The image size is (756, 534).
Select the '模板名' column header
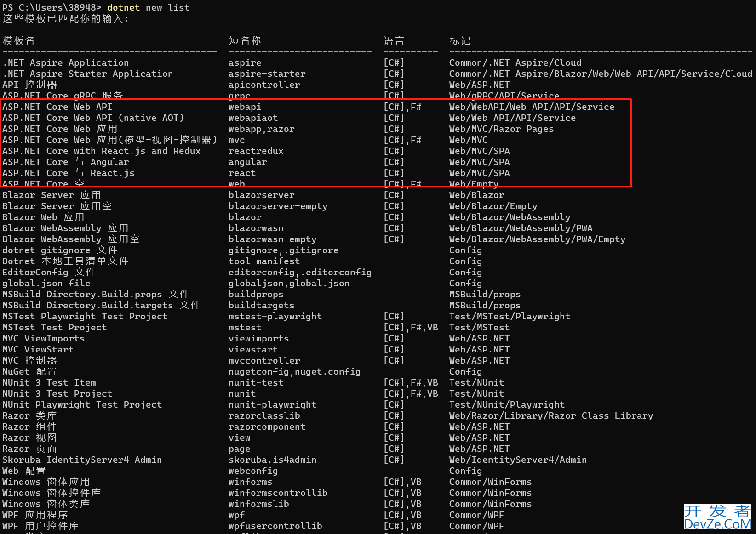(x=18, y=40)
